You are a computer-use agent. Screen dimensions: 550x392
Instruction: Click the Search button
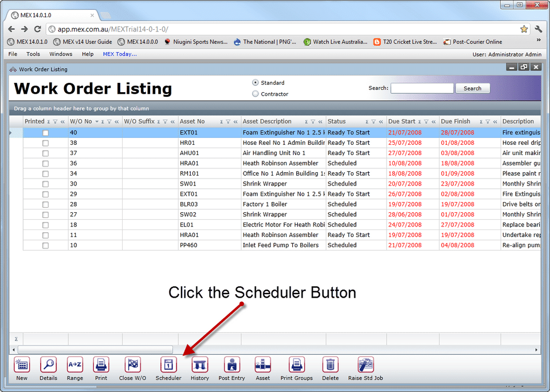pos(473,88)
